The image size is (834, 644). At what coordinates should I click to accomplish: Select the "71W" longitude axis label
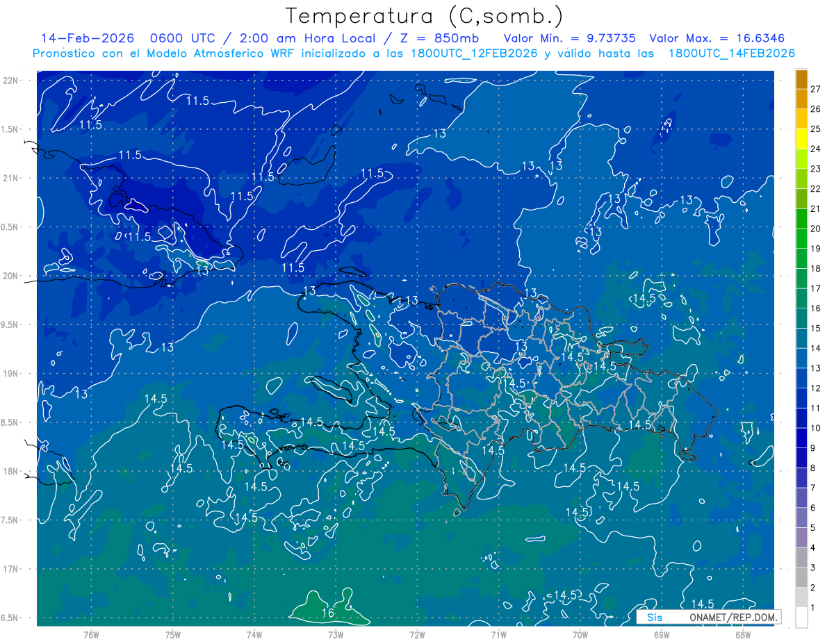point(498,634)
